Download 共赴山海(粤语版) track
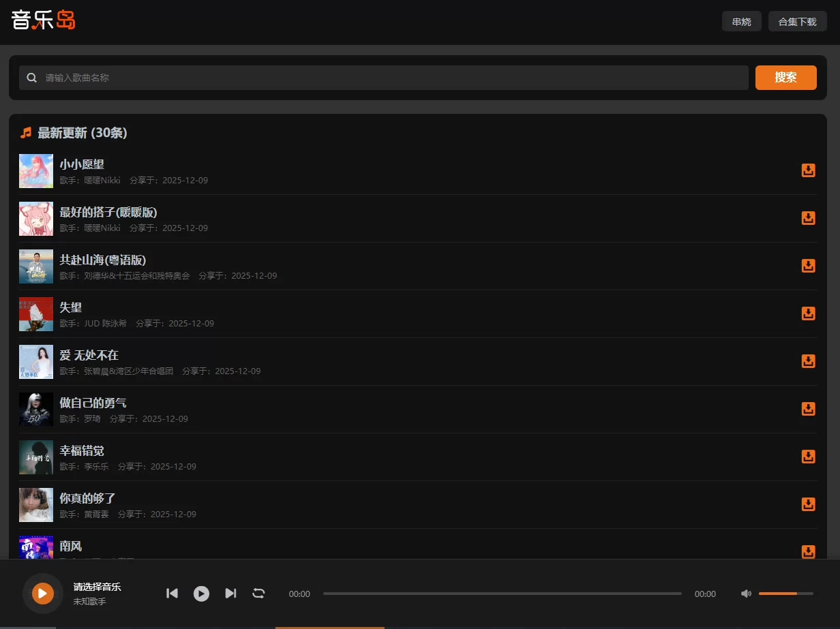 click(x=808, y=266)
